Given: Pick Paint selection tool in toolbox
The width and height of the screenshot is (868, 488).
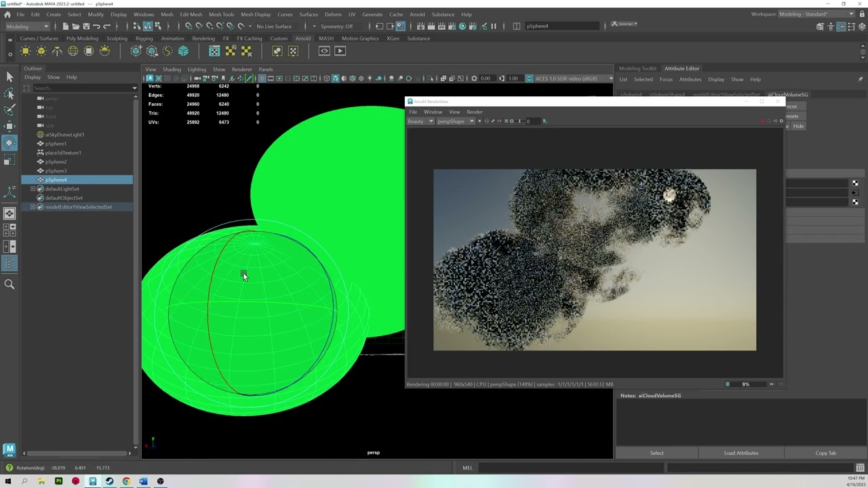Looking at the screenshot, I should [9, 109].
